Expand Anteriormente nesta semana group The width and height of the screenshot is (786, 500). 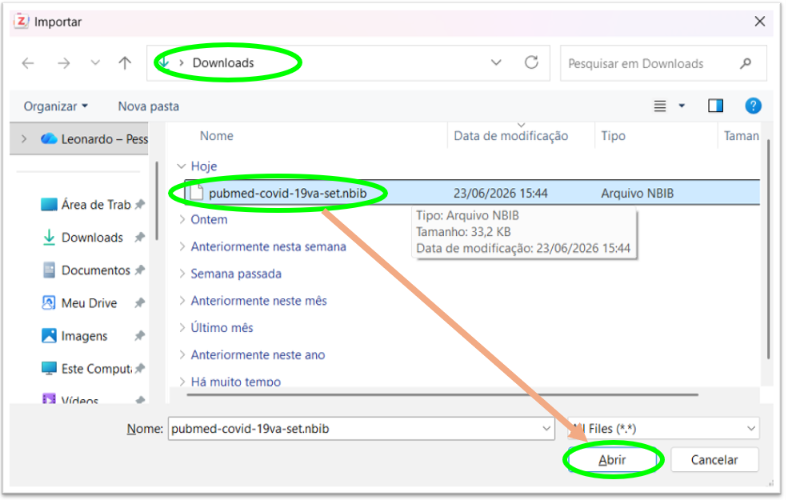[x=181, y=246]
